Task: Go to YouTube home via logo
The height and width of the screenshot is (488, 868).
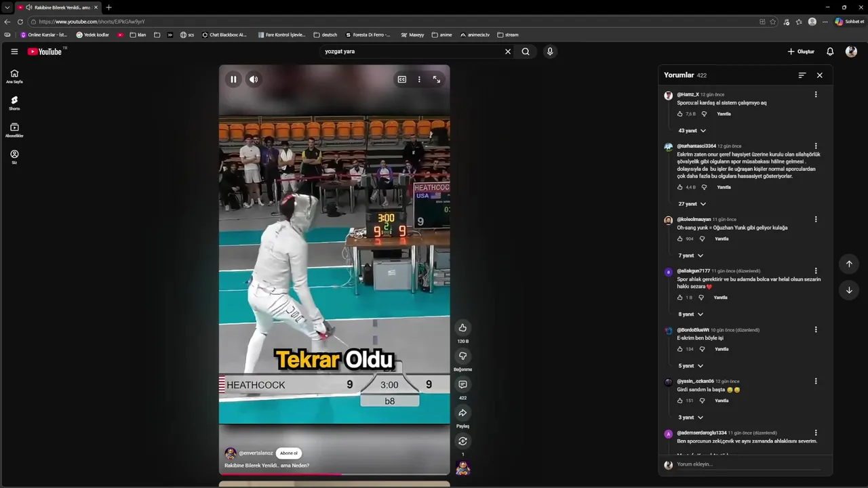Action: click(x=45, y=52)
